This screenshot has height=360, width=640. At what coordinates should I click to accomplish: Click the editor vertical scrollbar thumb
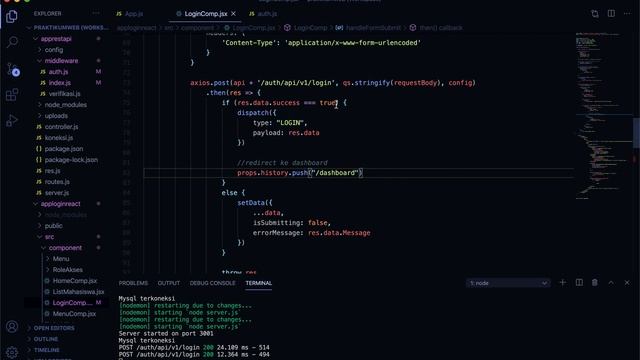point(636,133)
